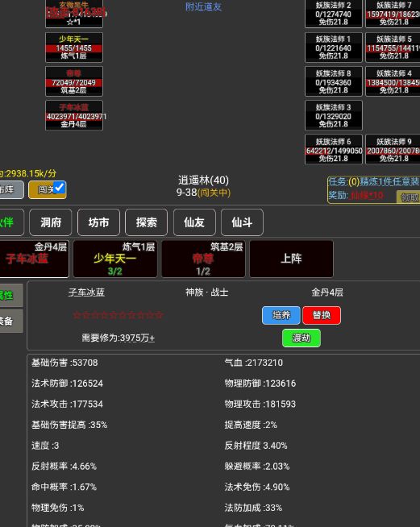Select the 帝尊 筑基2层 partner tab
Viewport: 420px width, 527px height.
203,259
